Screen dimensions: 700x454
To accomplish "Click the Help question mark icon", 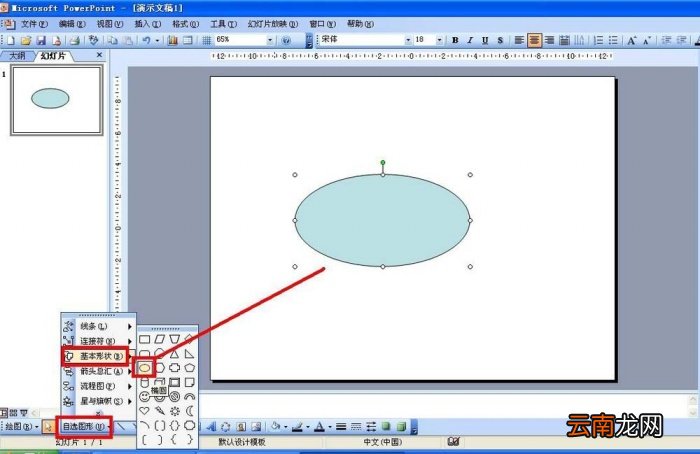I will pos(286,41).
